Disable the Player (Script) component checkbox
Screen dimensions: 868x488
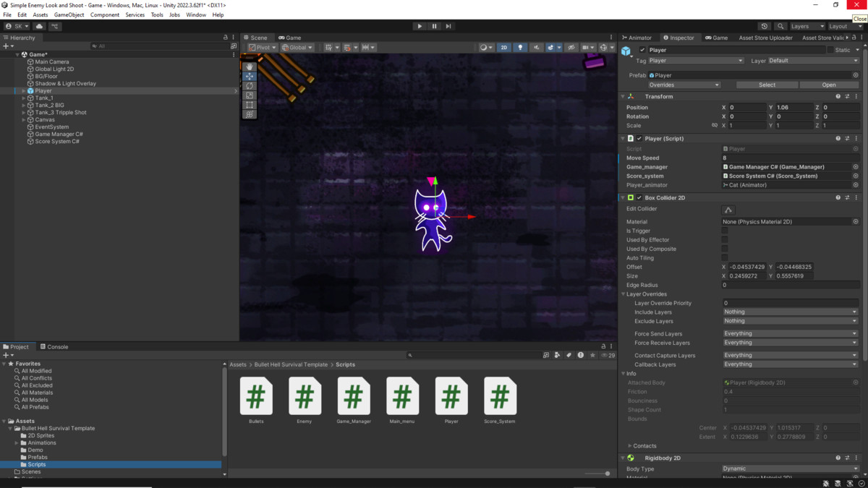coord(639,138)
